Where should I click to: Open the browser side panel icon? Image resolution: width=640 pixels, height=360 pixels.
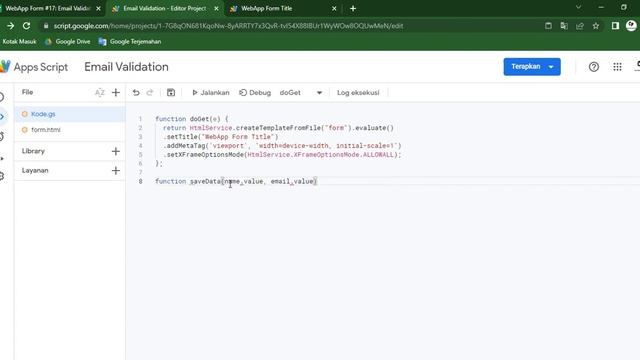615,26
